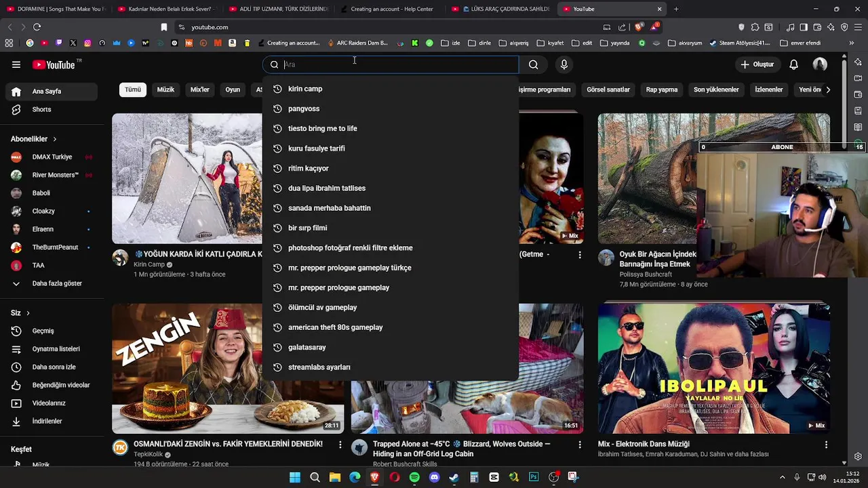Open Elraenn subscription channel
868x488 pixels.
click(52, 229)
